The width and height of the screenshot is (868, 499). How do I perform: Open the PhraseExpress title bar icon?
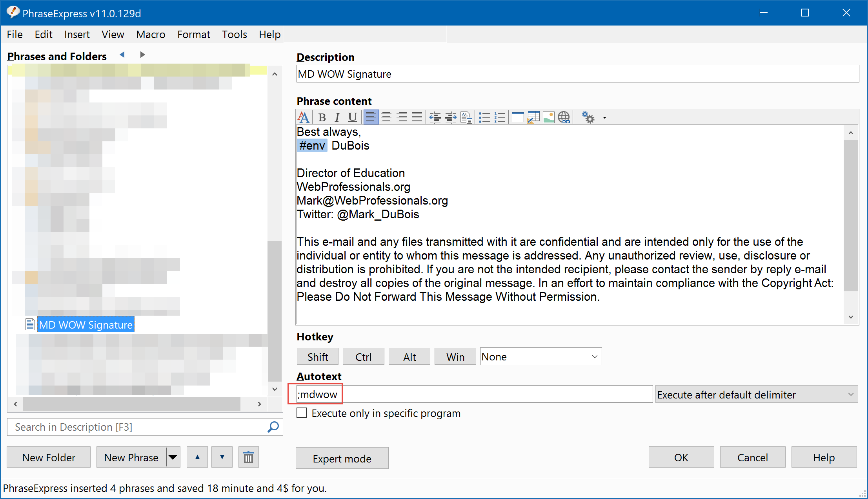(13, 13)
